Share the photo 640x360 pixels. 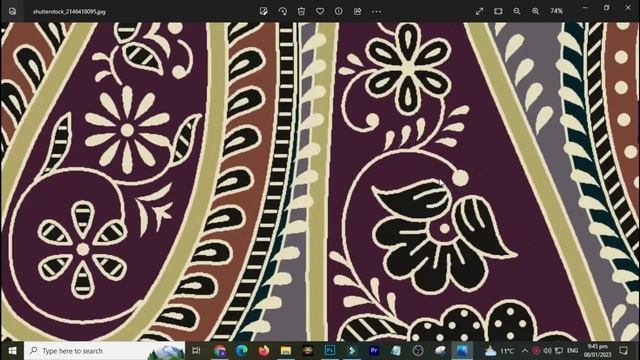click(358, 11)
